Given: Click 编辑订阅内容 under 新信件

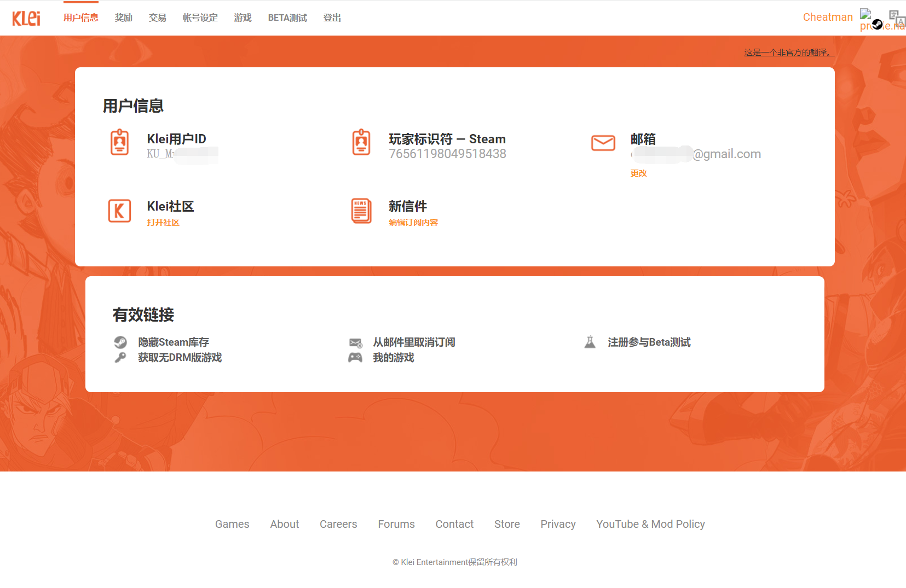Looking at the screenshot, I should click(x=413, y=222).
